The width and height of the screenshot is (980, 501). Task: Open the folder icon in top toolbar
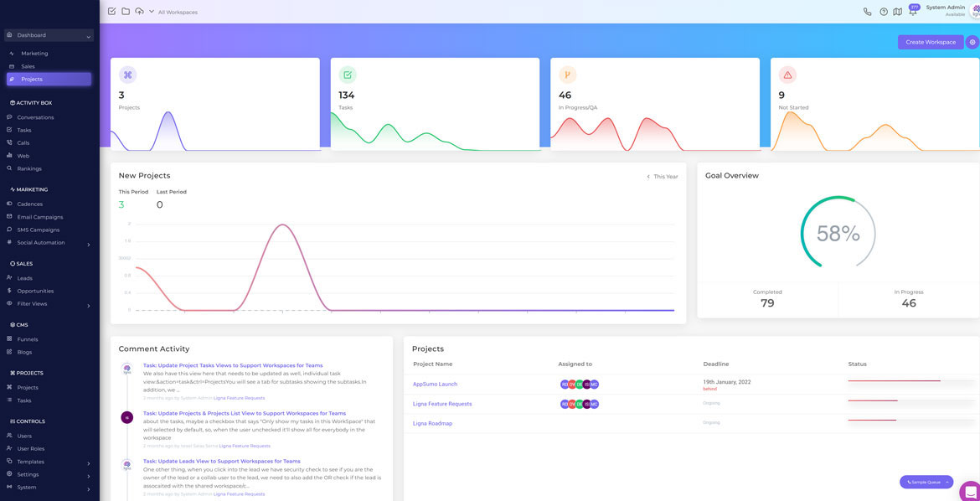126,12
